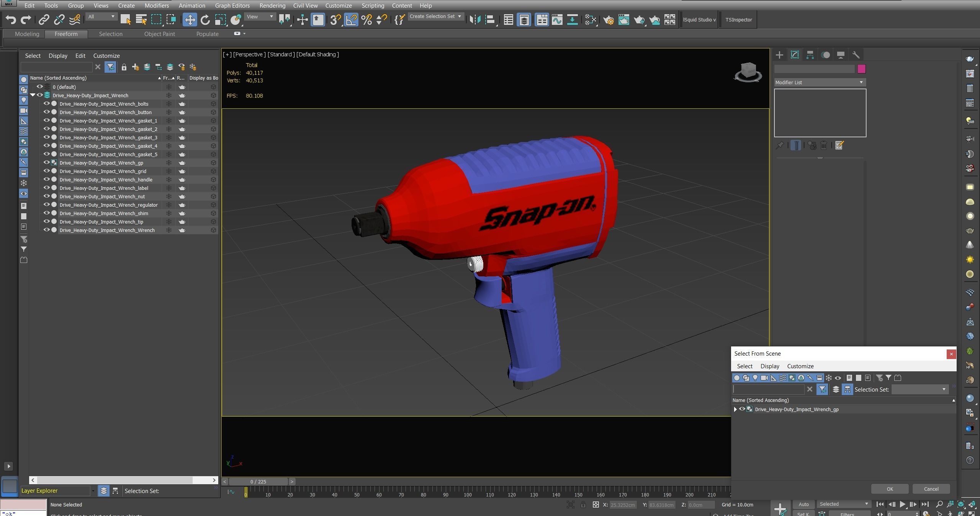Viewport: 980px width, 516px height.
Task: Click Configure Modifier Sets icon
Action: 839,145
